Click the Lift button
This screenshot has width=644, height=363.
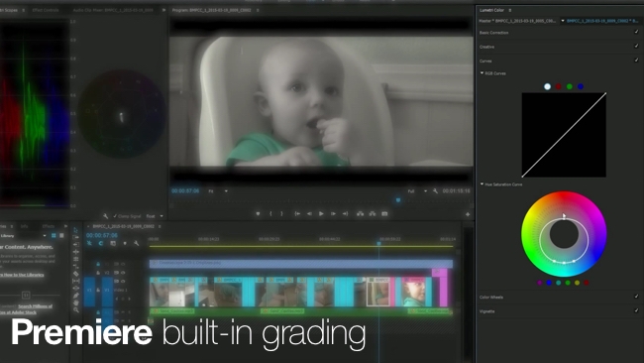pyautogui.click(x=361, y=214)
